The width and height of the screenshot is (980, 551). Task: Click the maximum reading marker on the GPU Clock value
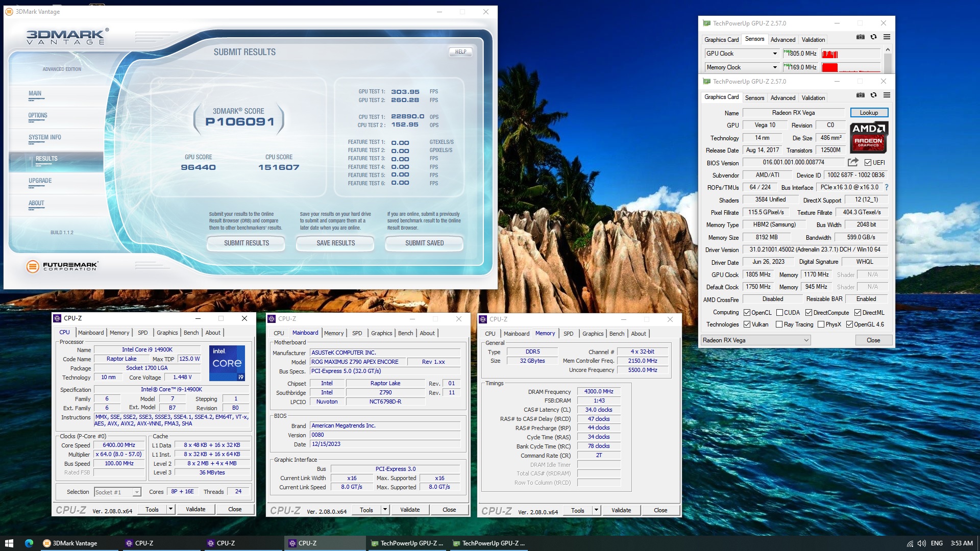[787, 52]
